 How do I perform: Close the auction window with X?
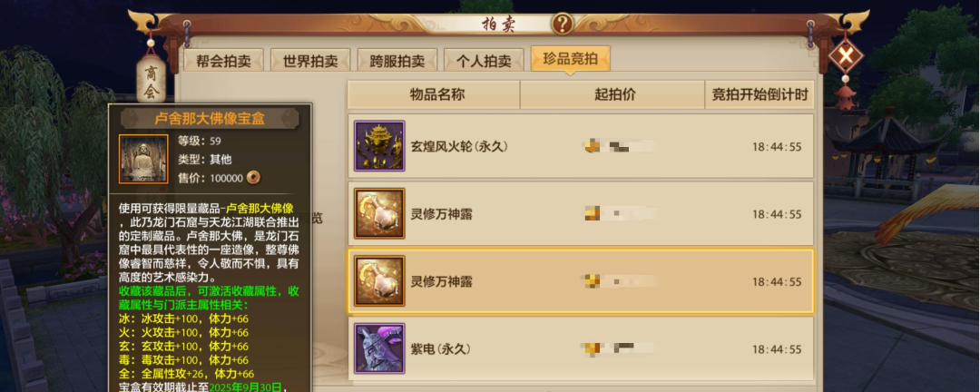pos(846,57)
